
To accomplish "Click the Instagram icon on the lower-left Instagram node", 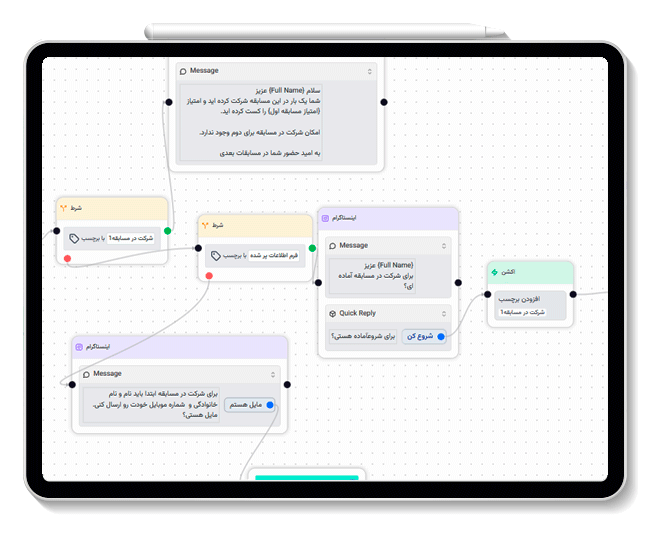I will tap(78, 346).
